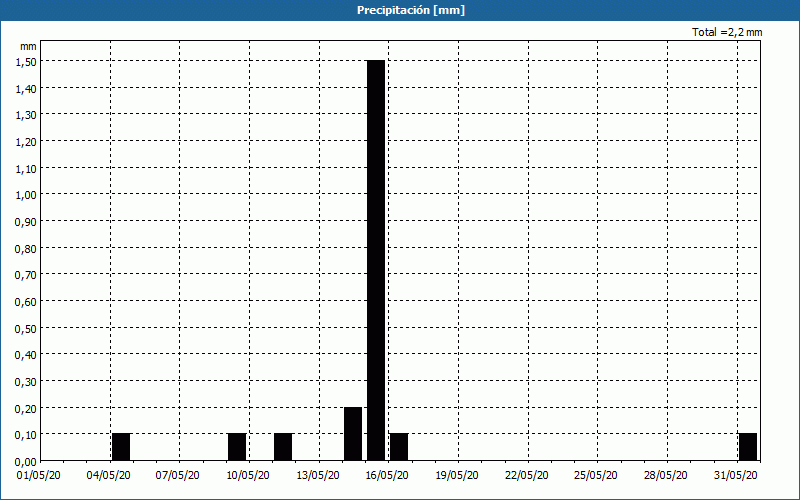
Task: Select the bar at 04/05/20
Action: click(121, 447)
